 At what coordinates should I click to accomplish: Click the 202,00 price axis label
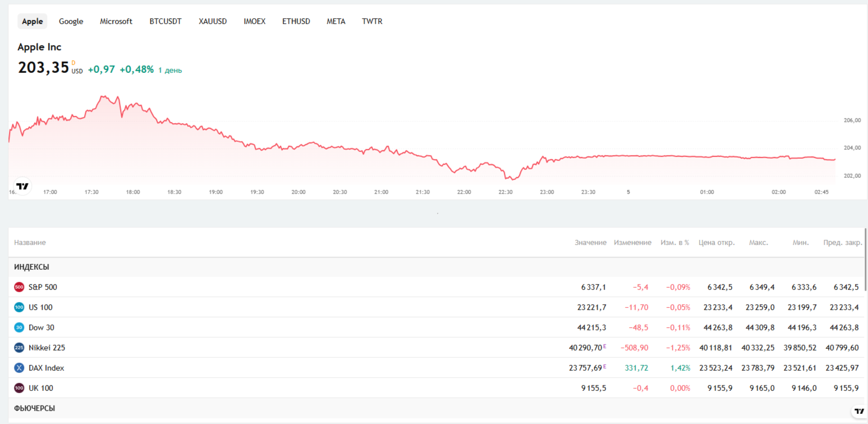click(852, 176)
